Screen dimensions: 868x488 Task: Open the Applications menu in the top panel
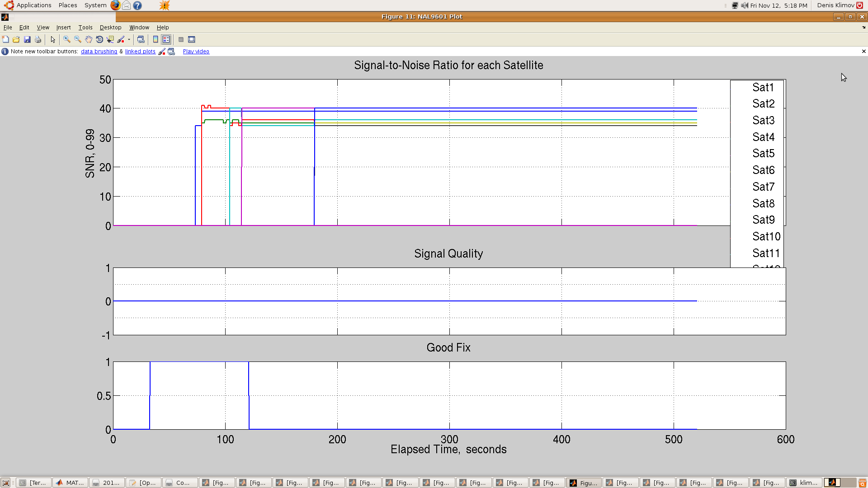tap(34, 5)
